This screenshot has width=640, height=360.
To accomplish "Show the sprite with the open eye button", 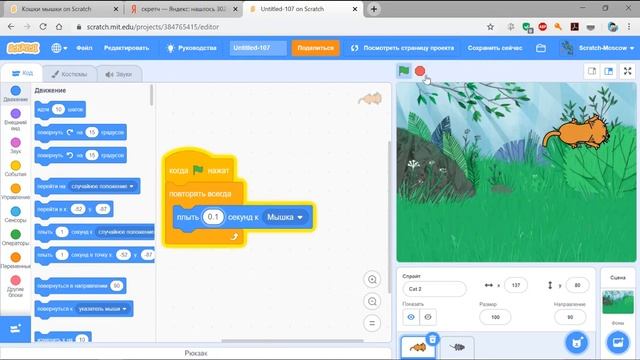I will click(x=411, y=317).
